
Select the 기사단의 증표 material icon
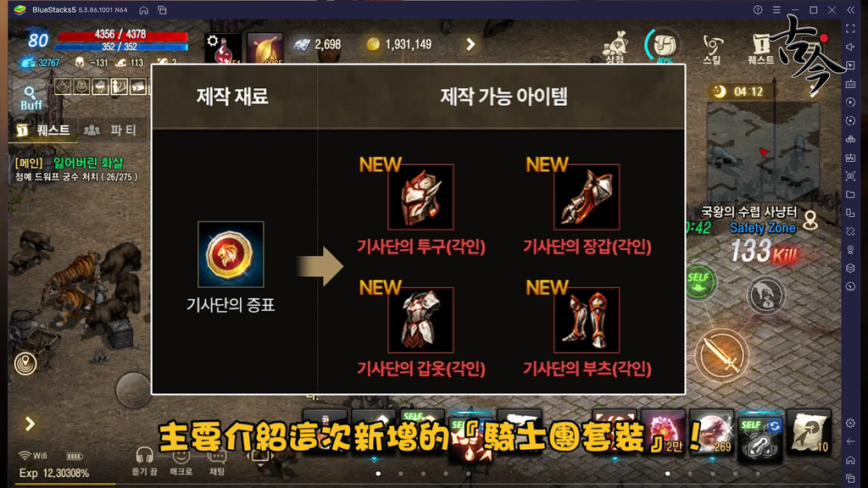231,254
